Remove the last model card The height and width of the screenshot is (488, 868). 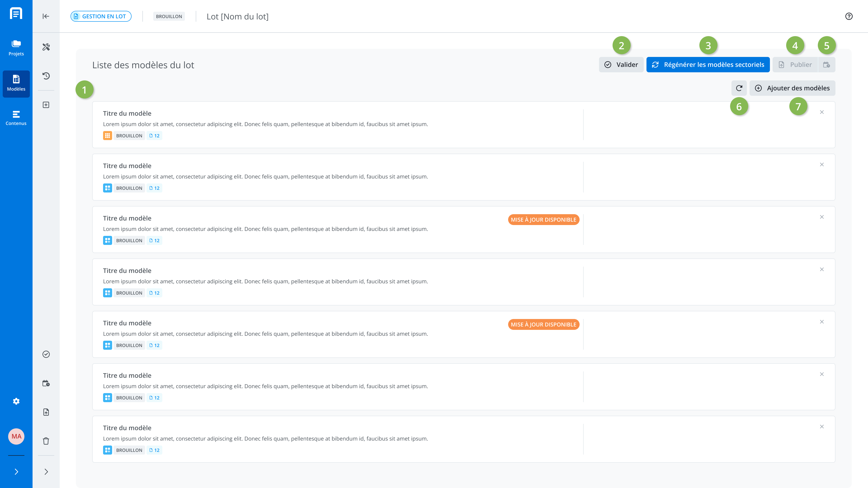click(822, 427)
